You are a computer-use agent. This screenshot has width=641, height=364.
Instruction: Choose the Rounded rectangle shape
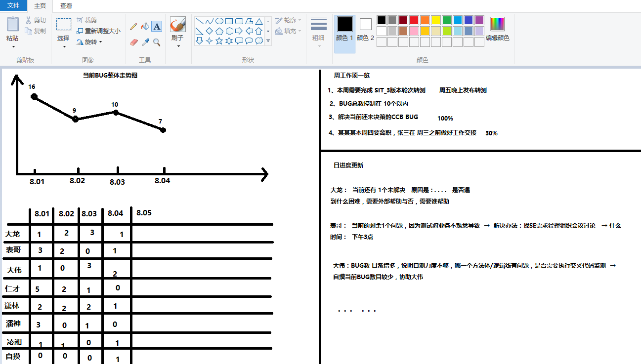(239, 21)
